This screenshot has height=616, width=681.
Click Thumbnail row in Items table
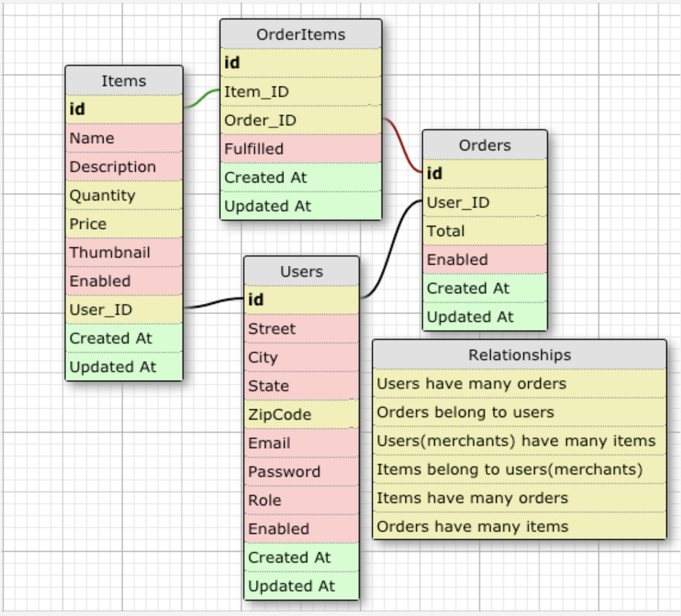tap(124, 252)
